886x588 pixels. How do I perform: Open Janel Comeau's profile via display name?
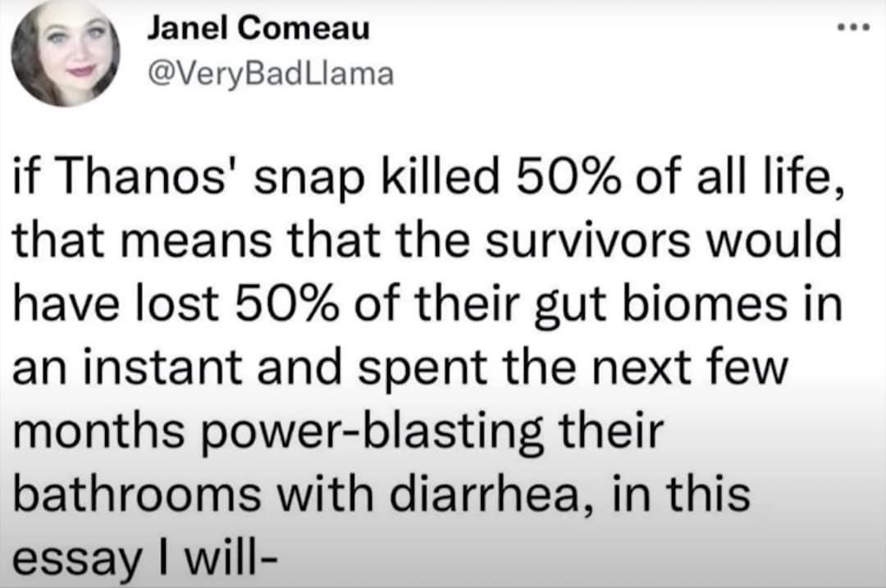[x=257, y=27]
